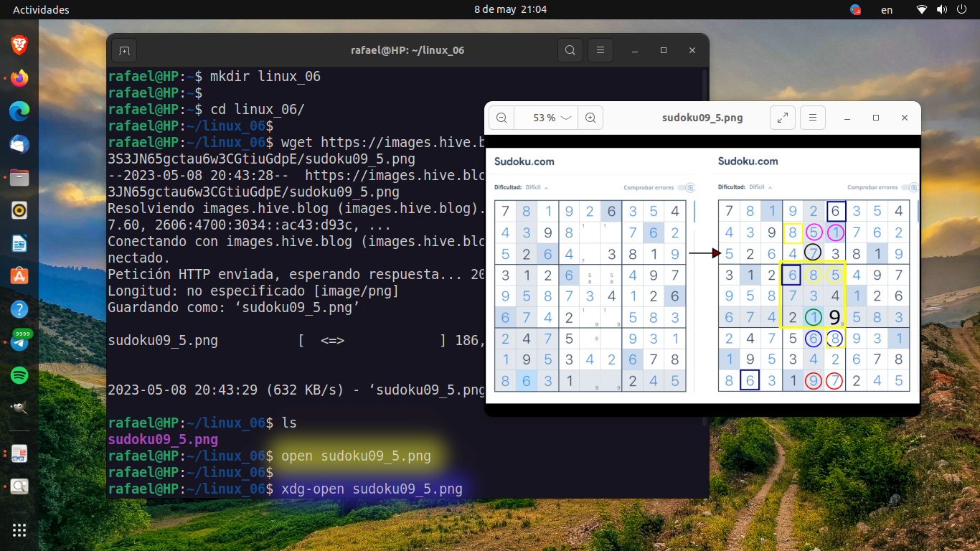Show the applications grid
This screenshot has width=980, height=551.
point(19,530)
